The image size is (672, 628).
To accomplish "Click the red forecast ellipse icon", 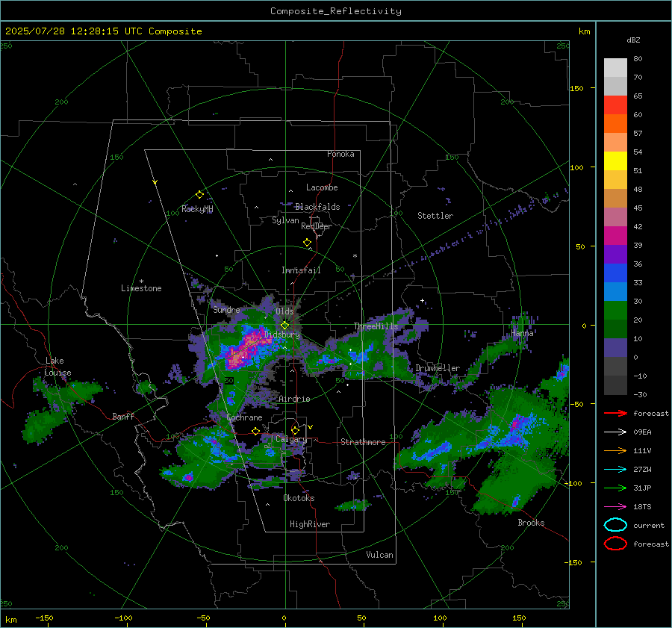I will 615,544.
